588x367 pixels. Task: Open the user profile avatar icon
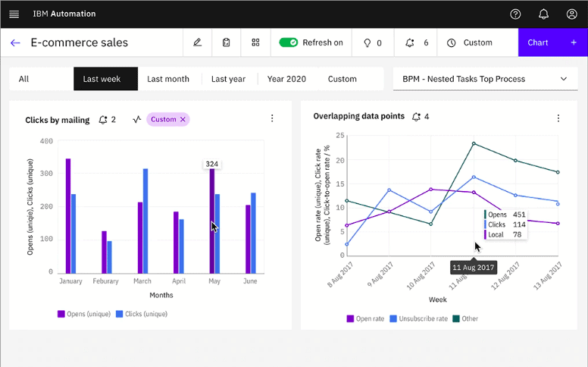tap(571, 14)
